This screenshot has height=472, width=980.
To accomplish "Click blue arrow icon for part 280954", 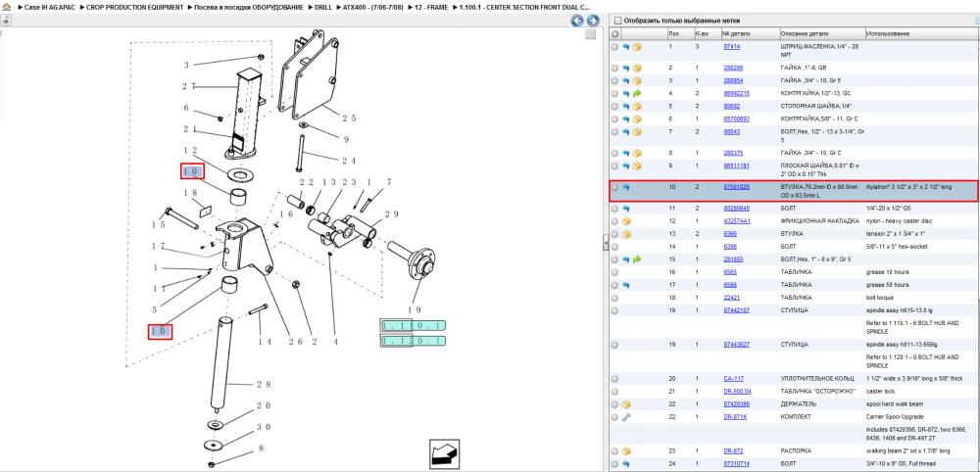I will [625, 80].
